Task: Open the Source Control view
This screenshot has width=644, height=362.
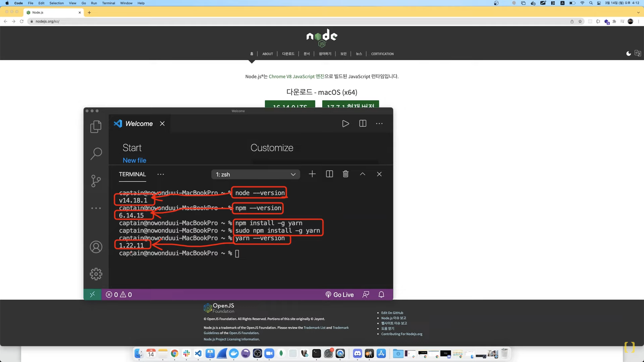Action: [x=96, y=181]
